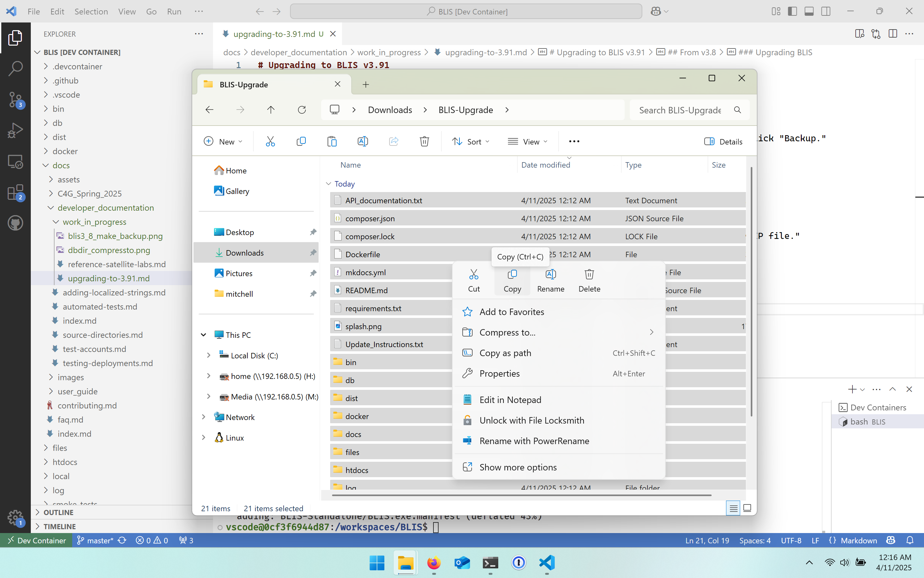Expand the .devcontainer folder in tree
Screen dimensions: 924x578
pyautogui.click(x=46, y=66)
